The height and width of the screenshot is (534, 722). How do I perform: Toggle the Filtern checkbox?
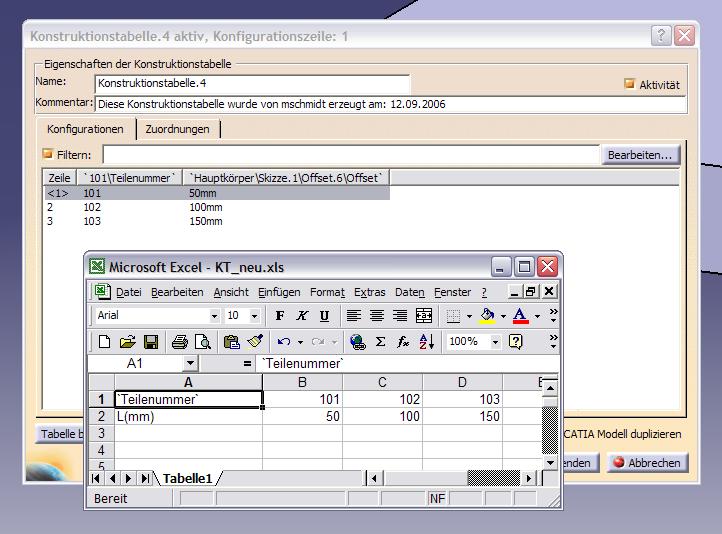[47, 154]
